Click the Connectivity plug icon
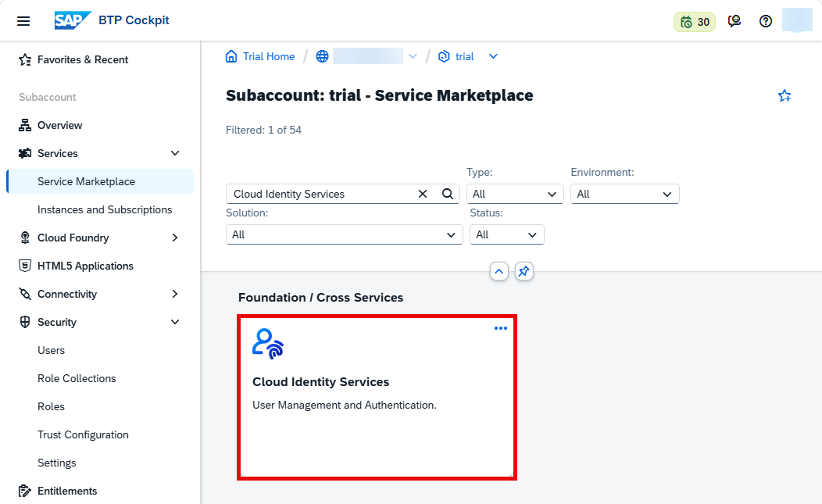This screenshot has height=504, width=822. click(25, 294)
